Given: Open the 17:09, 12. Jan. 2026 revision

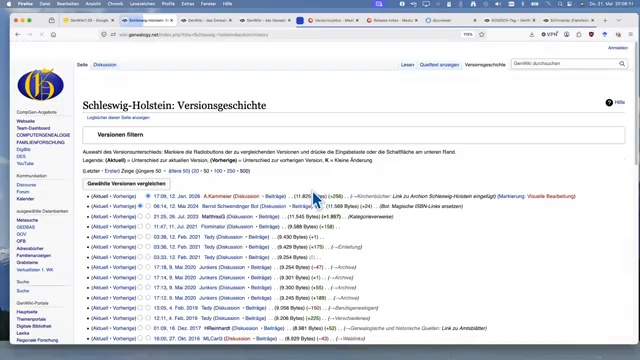Looking at the screenshot, I should click(177, 196).
